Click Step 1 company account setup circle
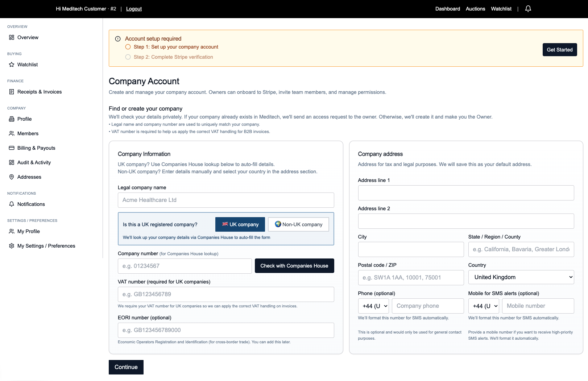The image size is (588, 381). click(128, 47)
